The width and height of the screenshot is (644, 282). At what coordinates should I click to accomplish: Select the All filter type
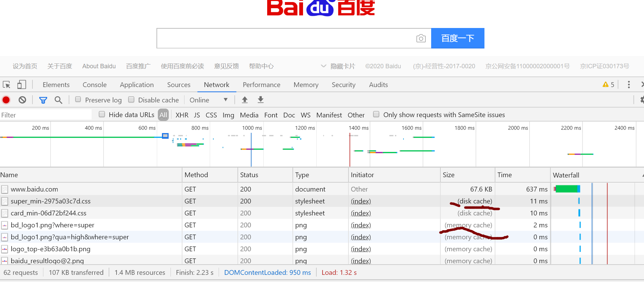tap(163, 115)
